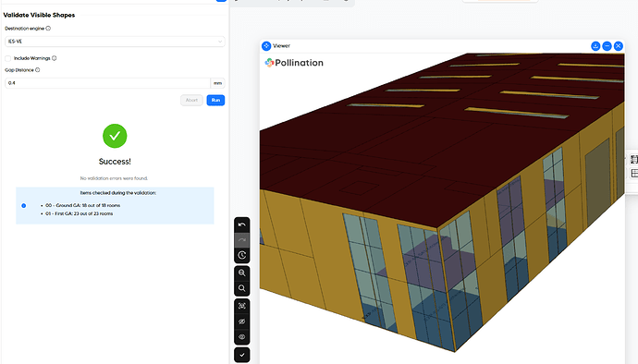Image resolution: width=638 pixels, height=364 pixels.
Task: Show all with the eye icon
Action: point(241,337)
